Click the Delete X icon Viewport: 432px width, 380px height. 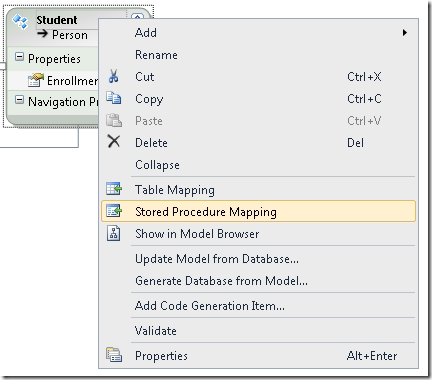[x=114, y=141]
